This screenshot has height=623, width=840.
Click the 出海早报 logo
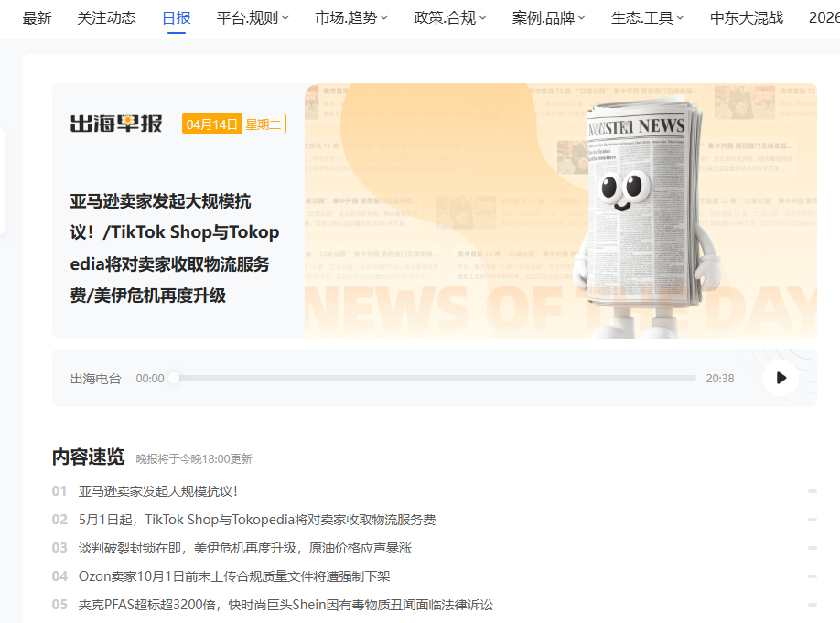tap(116, 124)
